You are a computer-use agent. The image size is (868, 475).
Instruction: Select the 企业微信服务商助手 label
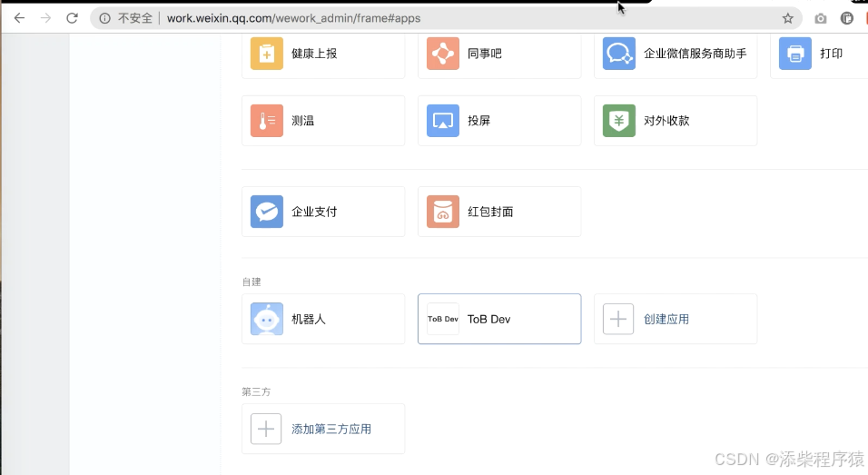click(695, 54)
